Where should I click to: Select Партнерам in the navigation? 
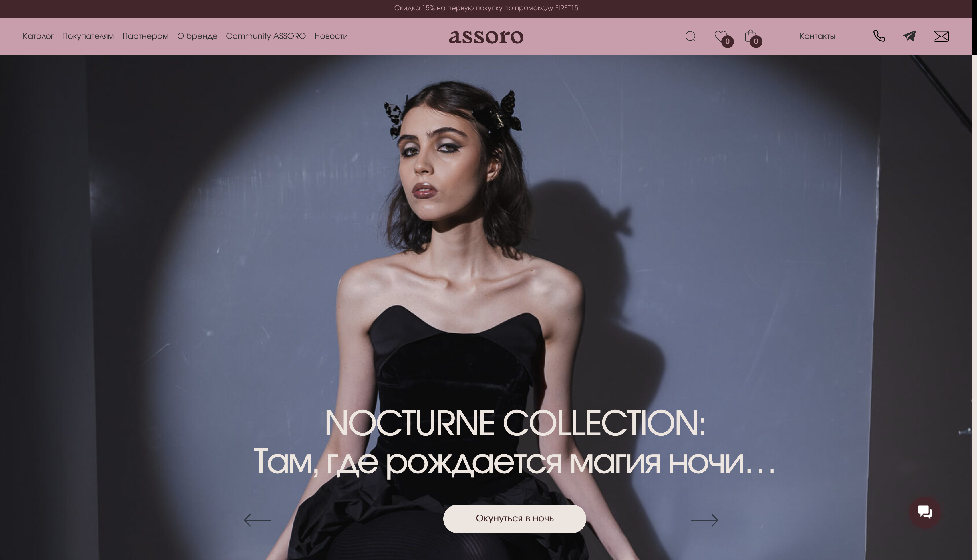pyautogui.click(x=145, y=36)
